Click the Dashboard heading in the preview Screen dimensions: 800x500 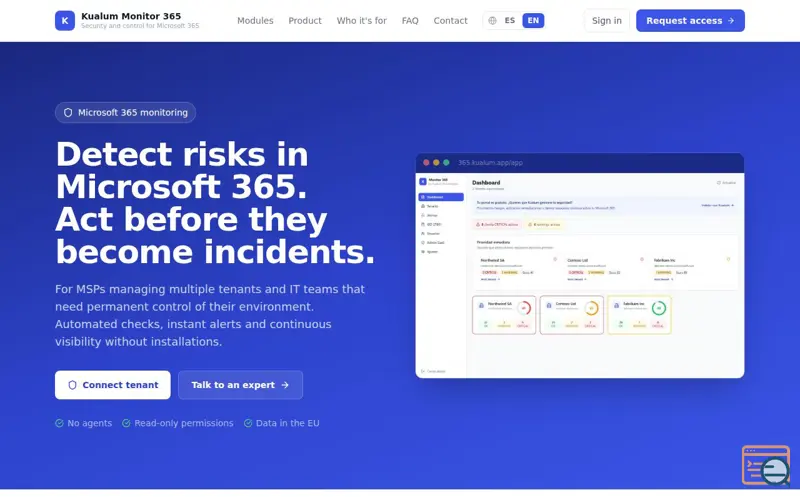(486, 183)
